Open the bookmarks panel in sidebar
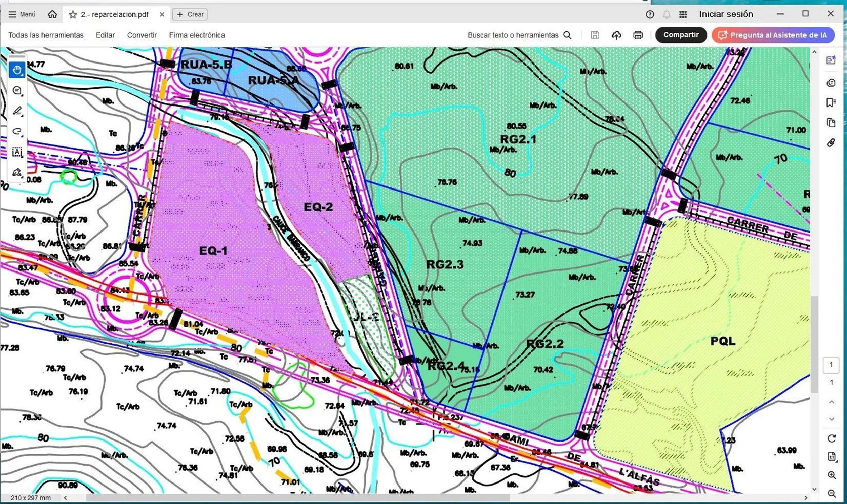 (831, 102)
